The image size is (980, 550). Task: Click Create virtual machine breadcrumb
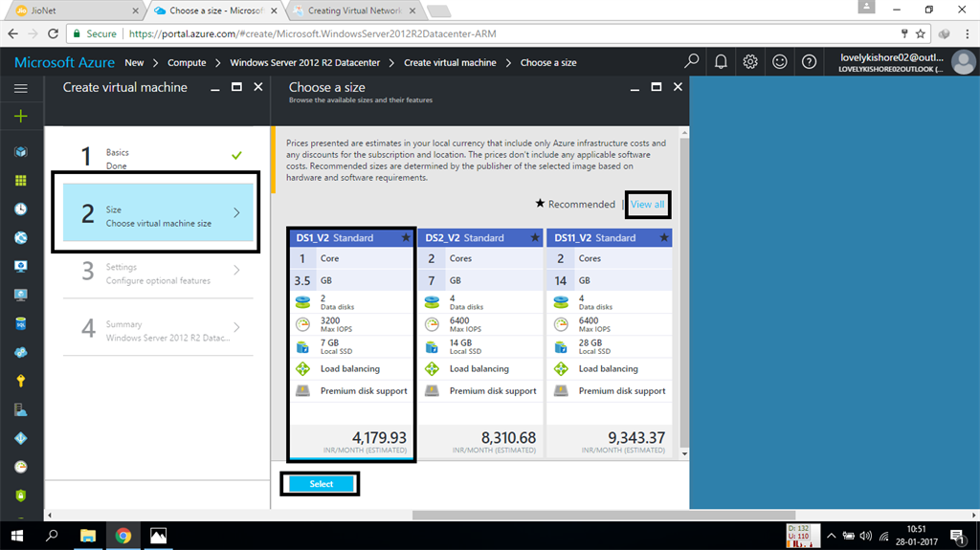pos(450,62)
